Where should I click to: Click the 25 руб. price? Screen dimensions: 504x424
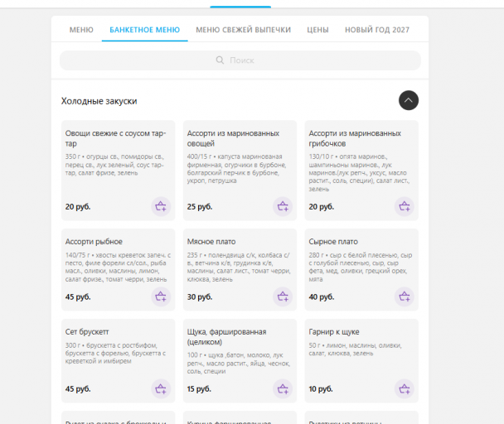pos(200,206)
